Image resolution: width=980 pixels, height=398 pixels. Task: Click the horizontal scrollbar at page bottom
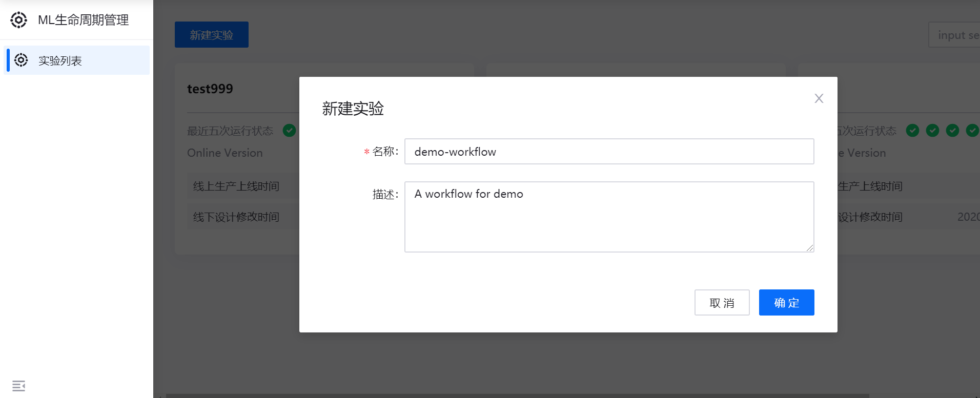[x=518, y=396]
